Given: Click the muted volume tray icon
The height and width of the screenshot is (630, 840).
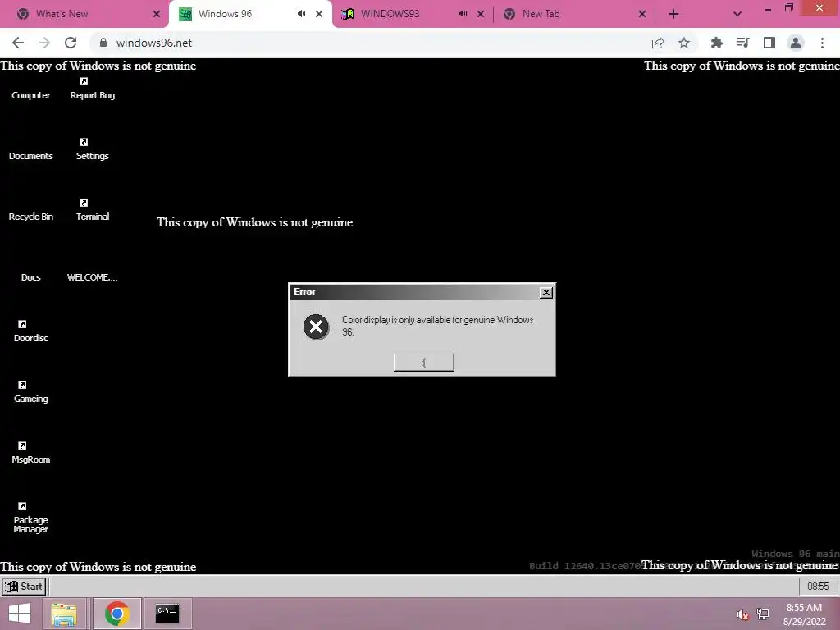Looking at the screenshot, I should coord(742,615).
